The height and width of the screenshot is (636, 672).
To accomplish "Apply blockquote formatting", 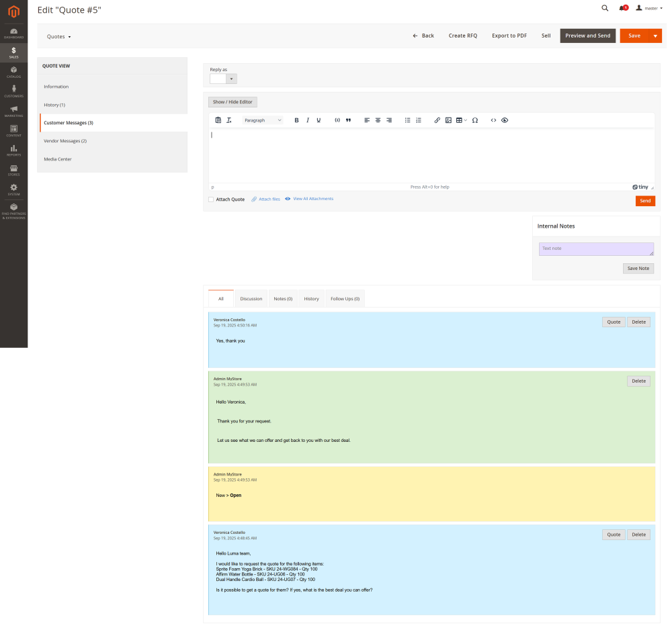I will point(348,120).
